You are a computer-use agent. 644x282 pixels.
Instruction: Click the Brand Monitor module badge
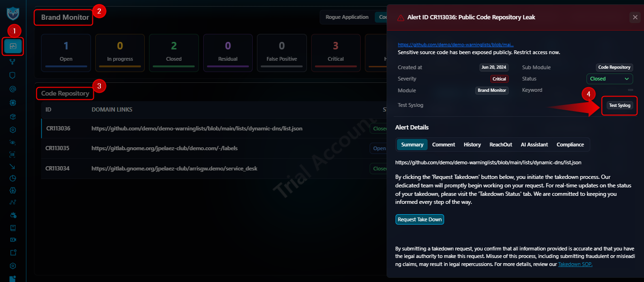(x=492, y=90)
